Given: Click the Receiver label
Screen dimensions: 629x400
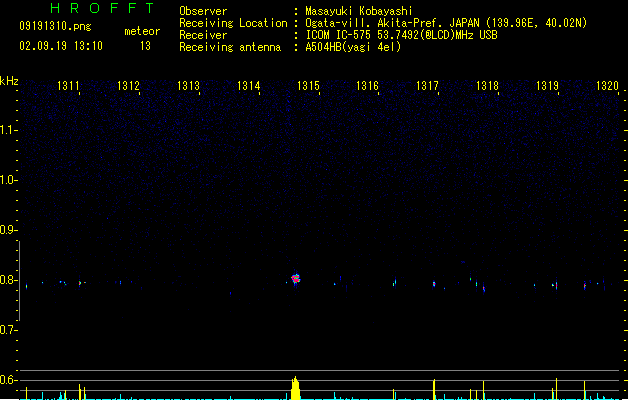Looking at the screenshot, I should click(x=203, y=35).
